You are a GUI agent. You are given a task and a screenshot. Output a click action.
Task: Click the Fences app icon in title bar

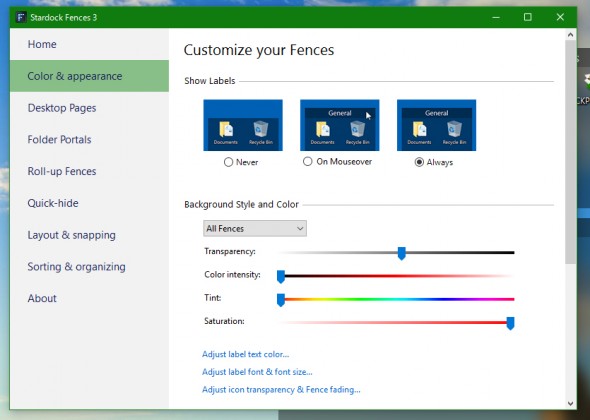pos(21,17)
